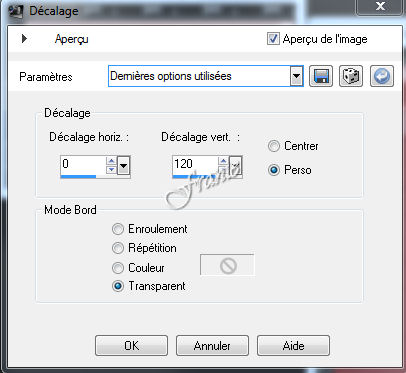Choose the Couleur border mode option

[x=118, y=267]
